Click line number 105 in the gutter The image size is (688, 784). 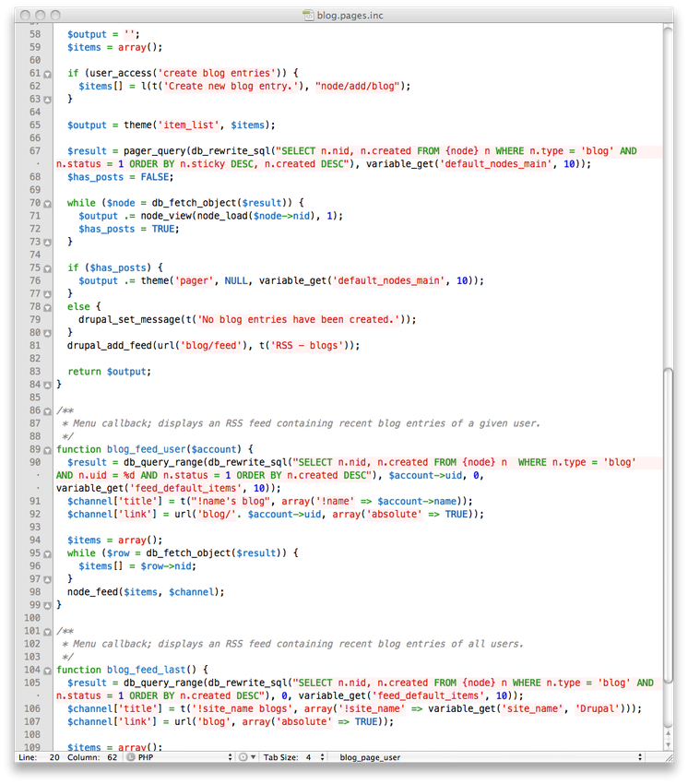click(32, 683)
